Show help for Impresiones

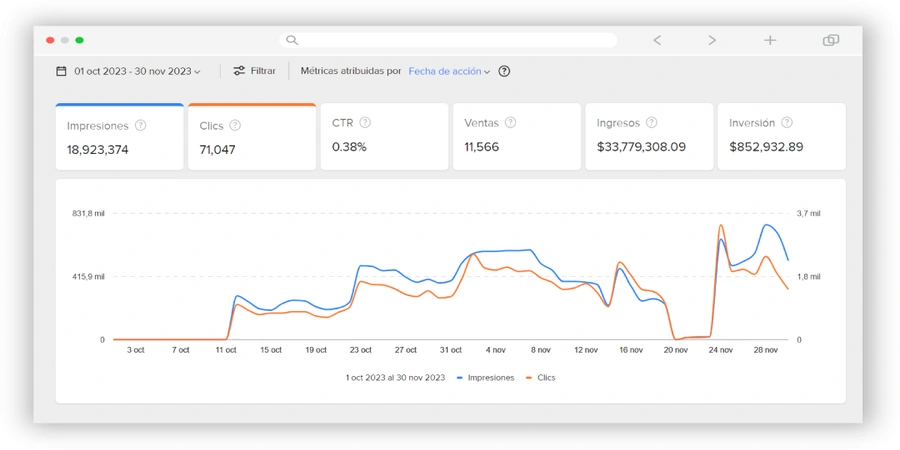[x=140, y=126]
